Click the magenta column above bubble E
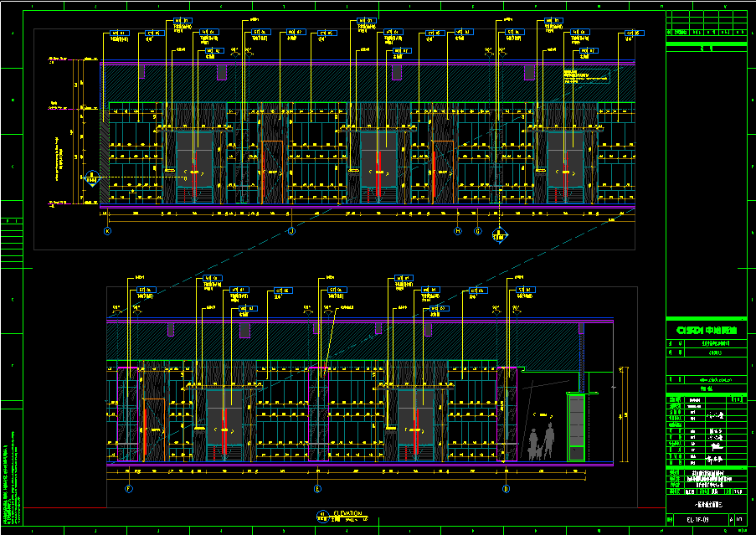 318,413
